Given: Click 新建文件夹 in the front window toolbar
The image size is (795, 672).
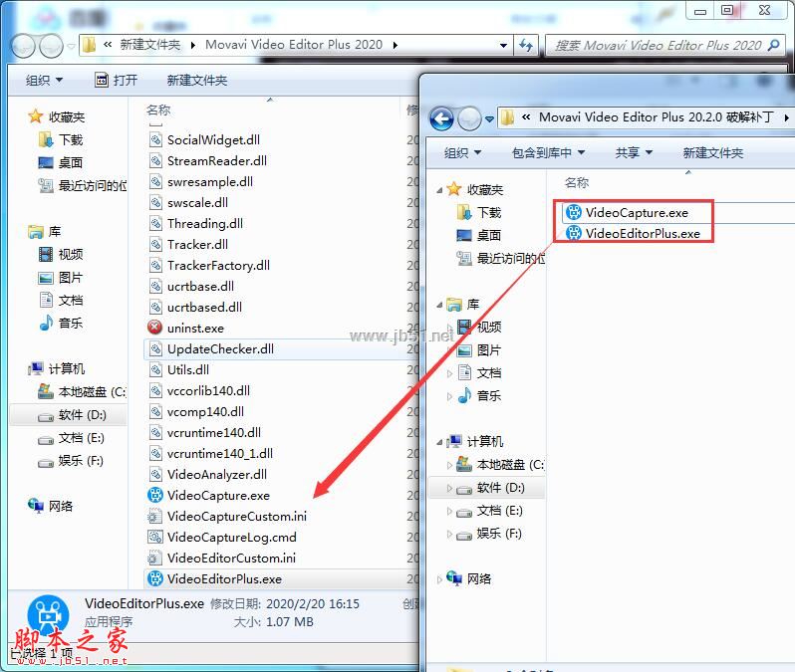Looking at the screenshot, I should (713, 152).
